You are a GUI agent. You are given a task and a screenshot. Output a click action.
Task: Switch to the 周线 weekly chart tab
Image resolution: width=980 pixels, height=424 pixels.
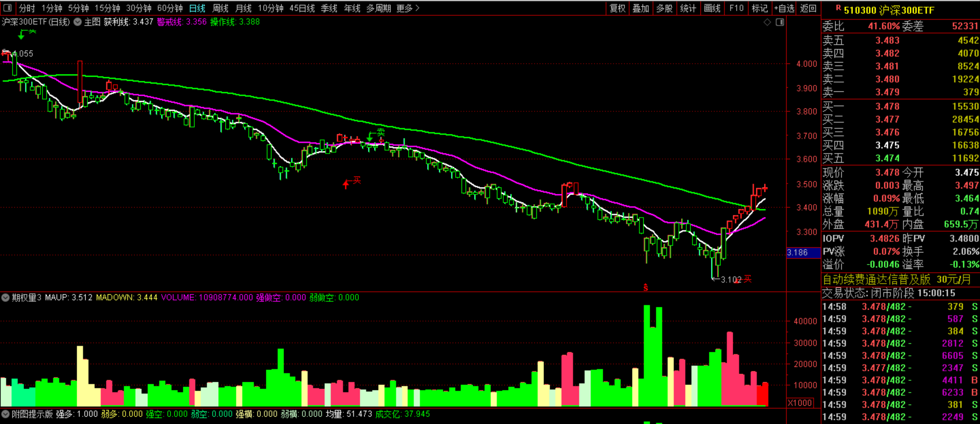click(220, 8)
